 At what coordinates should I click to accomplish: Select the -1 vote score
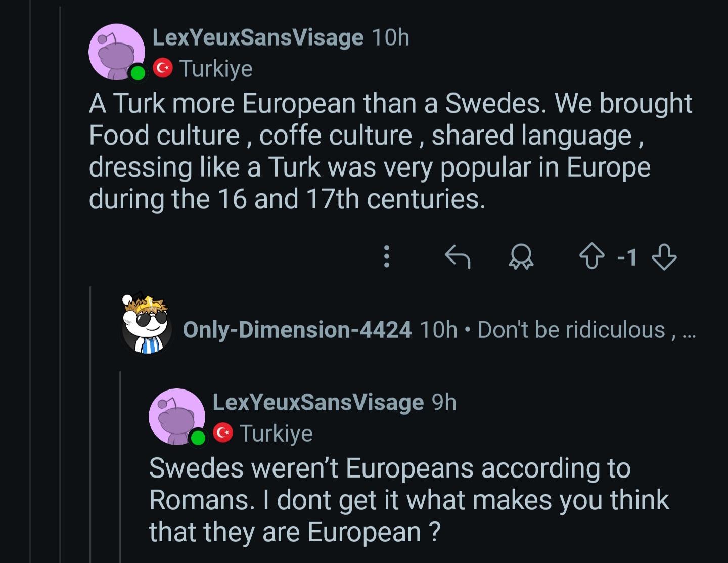pyautogui.click(x=627, y=257)
